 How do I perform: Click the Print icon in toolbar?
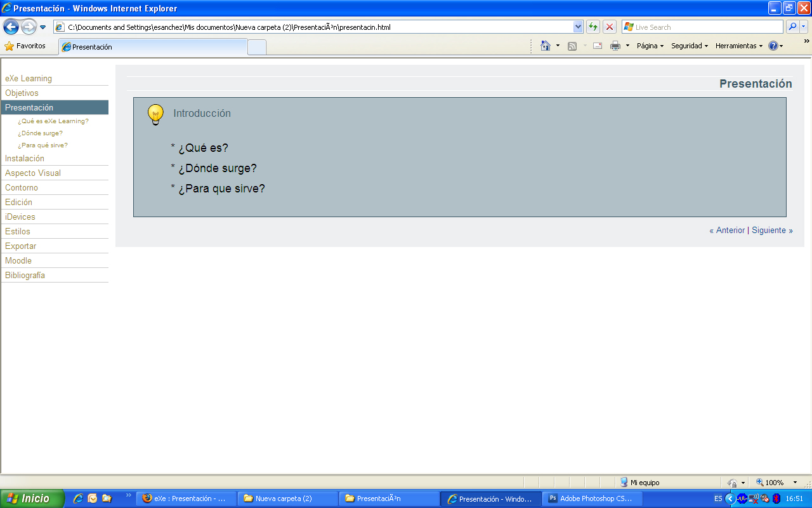[615, 46]
